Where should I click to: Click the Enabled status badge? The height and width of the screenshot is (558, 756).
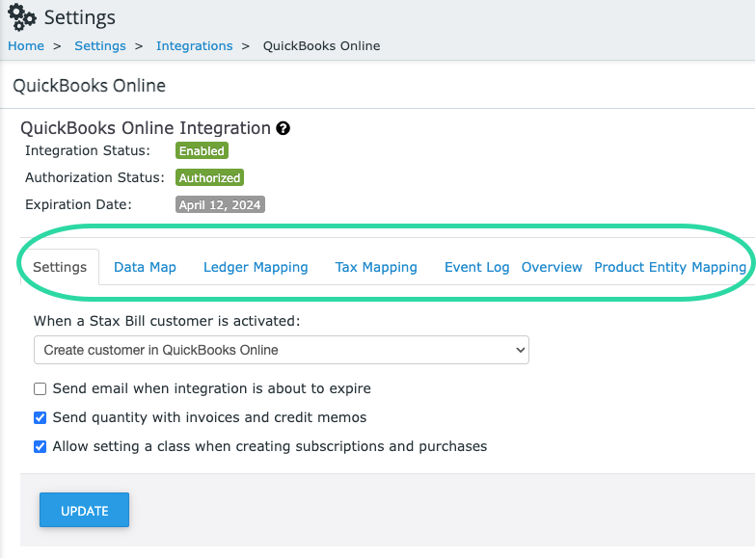tap(202, 150)
